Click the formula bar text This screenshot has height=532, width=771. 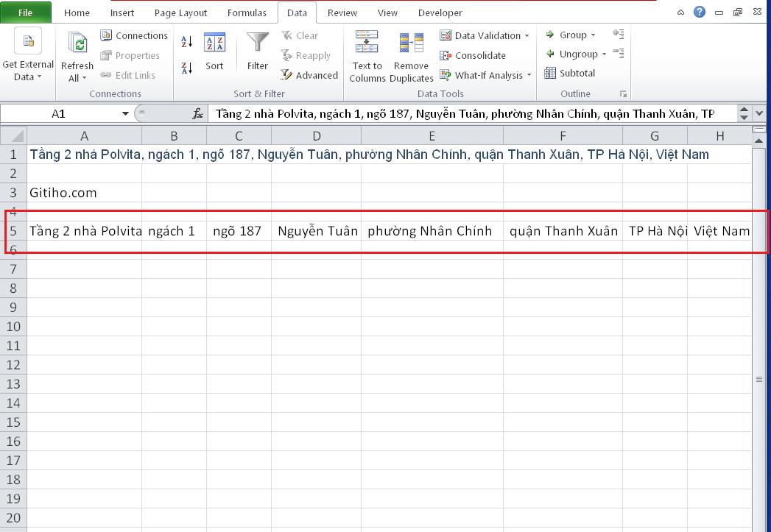(x=465, y=114)
